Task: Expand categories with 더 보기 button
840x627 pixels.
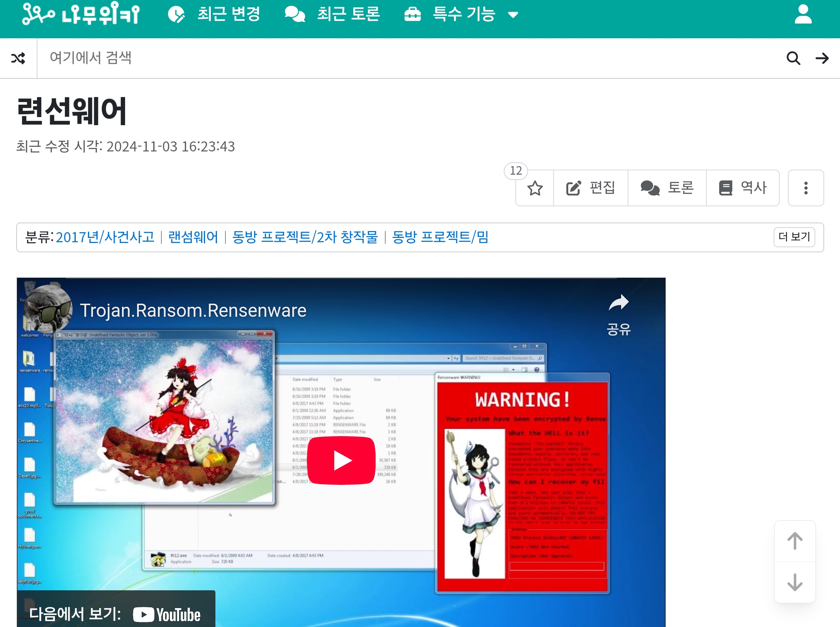Action: [794, 237]
